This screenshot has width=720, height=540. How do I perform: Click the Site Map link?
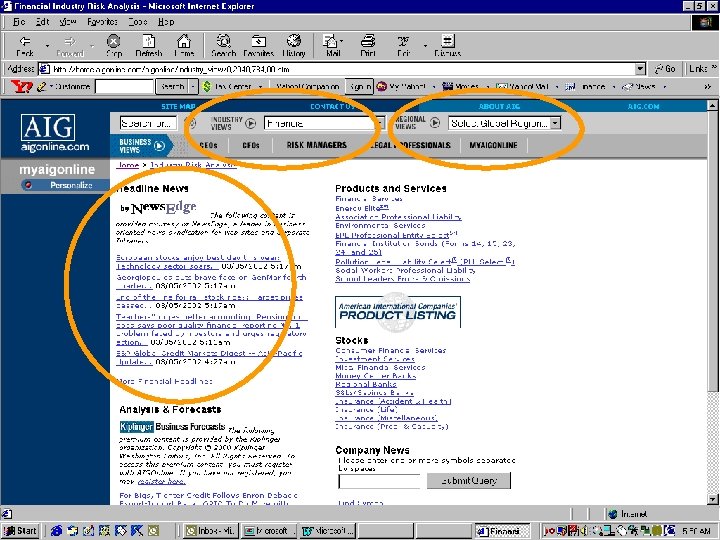point(178,107)
